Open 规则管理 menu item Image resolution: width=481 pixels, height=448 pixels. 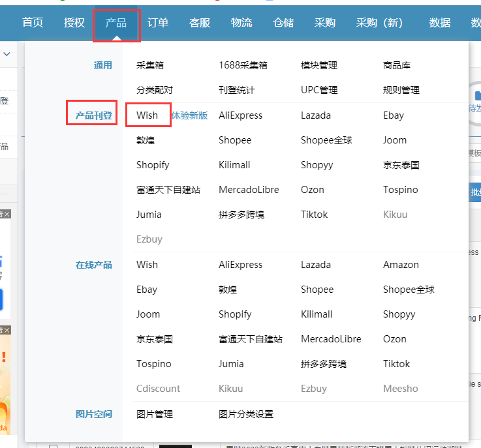pyautogui.click(x=401, y=90)
